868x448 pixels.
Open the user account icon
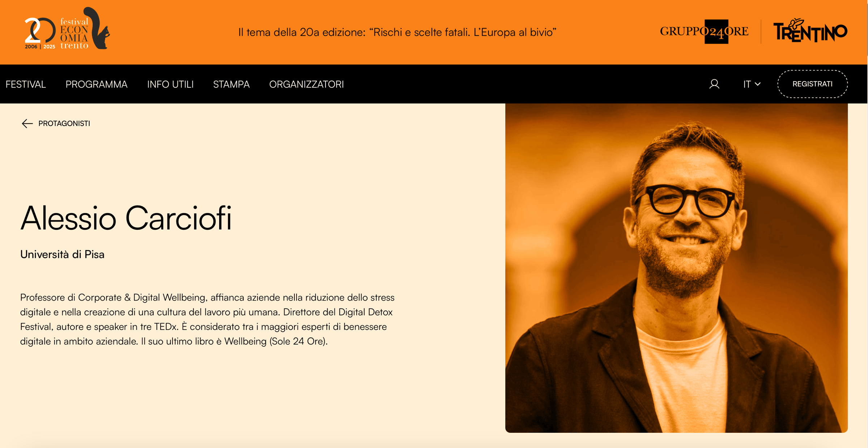(714, 84)
